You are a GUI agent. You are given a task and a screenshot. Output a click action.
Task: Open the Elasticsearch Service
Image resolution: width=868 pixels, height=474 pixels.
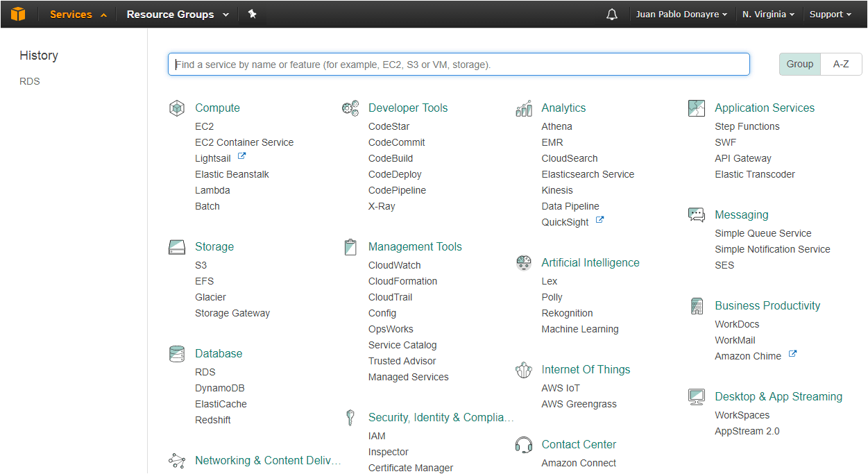[588, 174]
